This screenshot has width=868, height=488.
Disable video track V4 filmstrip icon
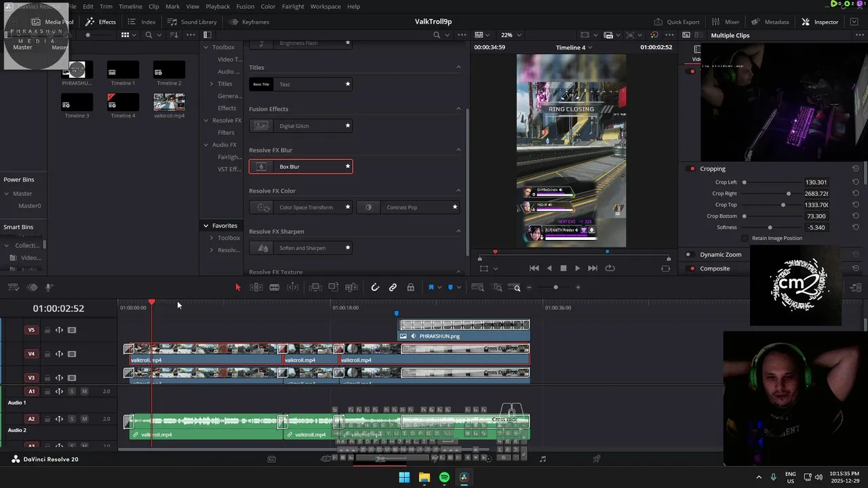72,354
